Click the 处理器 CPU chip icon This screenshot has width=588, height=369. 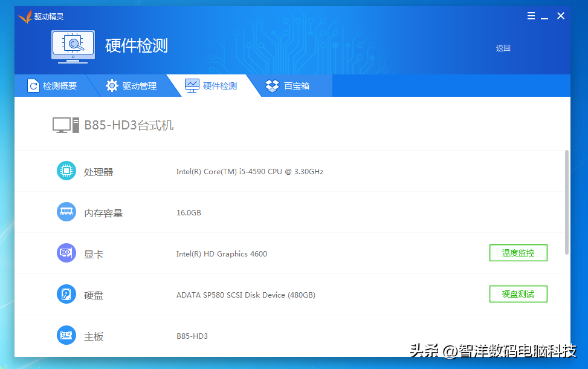point(66,171)
